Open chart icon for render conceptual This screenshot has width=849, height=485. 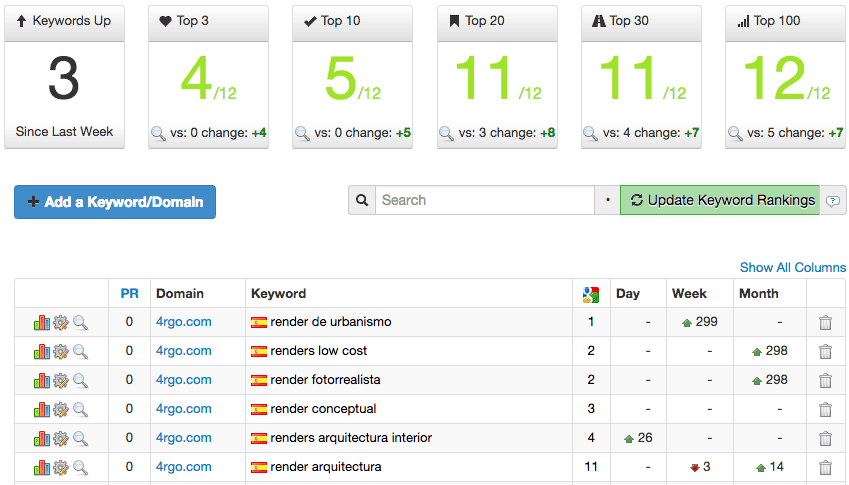(x=42, y=410)
